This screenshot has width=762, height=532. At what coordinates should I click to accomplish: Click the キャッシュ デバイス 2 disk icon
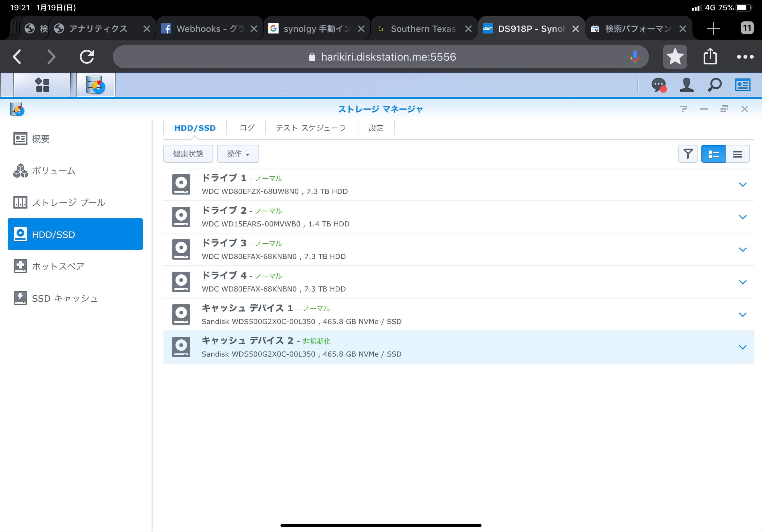pos(181,347)
